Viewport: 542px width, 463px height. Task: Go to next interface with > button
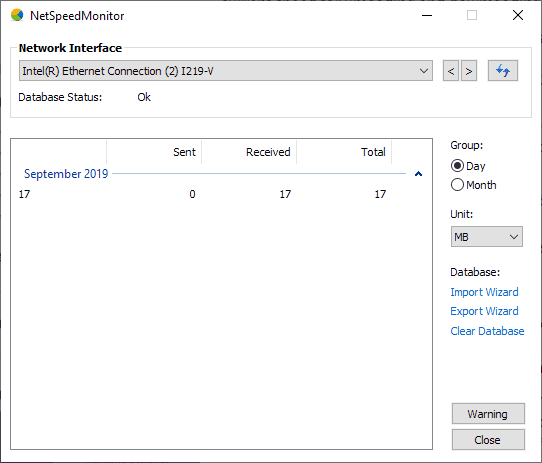[x=469, y=71]
